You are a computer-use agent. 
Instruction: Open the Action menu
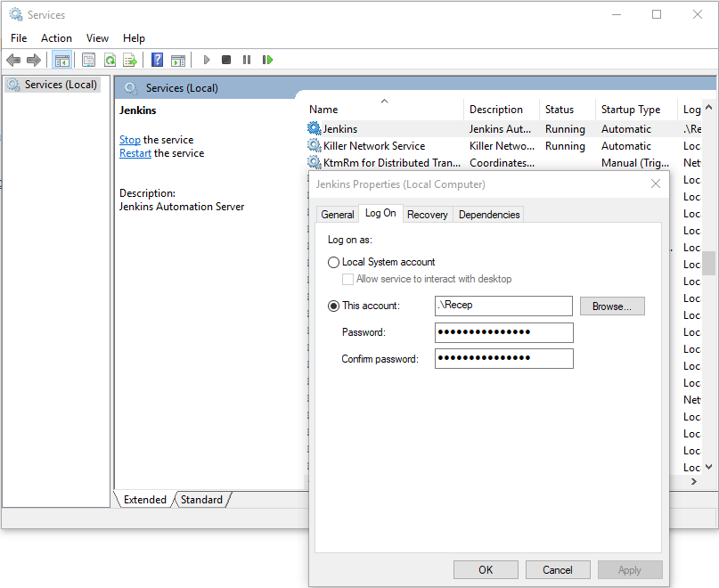[56, 38]
